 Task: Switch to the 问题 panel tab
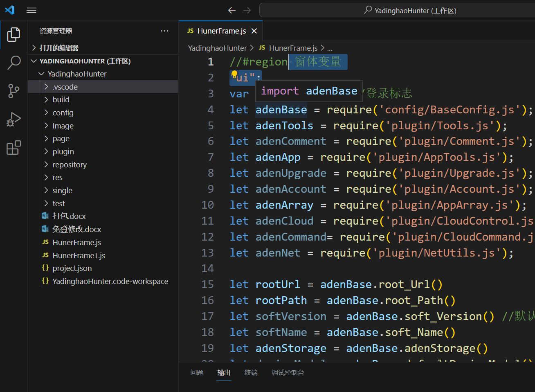197,372
